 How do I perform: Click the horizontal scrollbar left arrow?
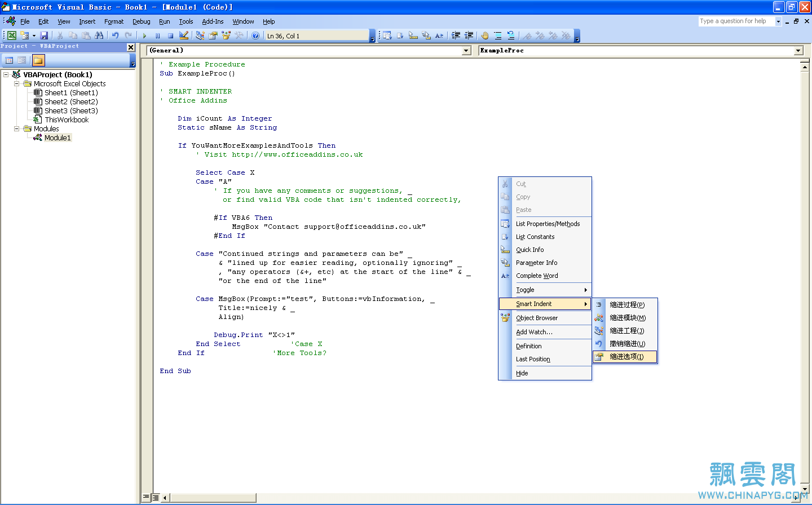click(x=165, y=498)
